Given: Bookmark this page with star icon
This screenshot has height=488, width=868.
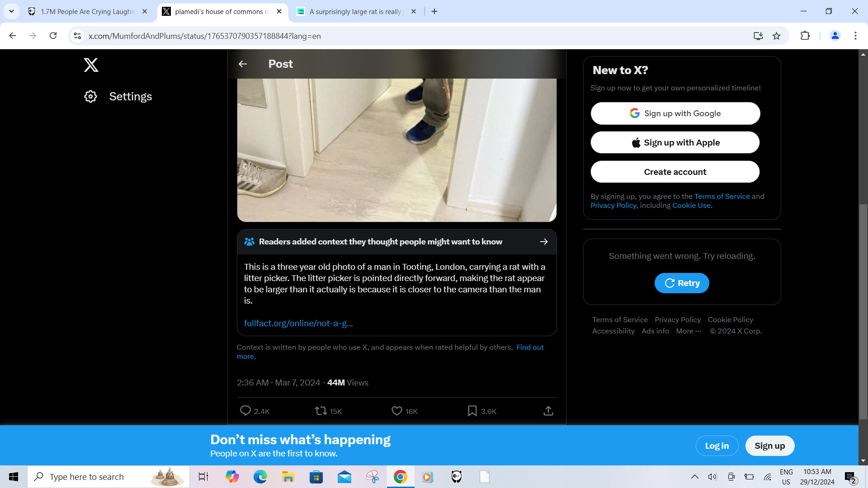Looking at the screenshot, I should point(776,36).
